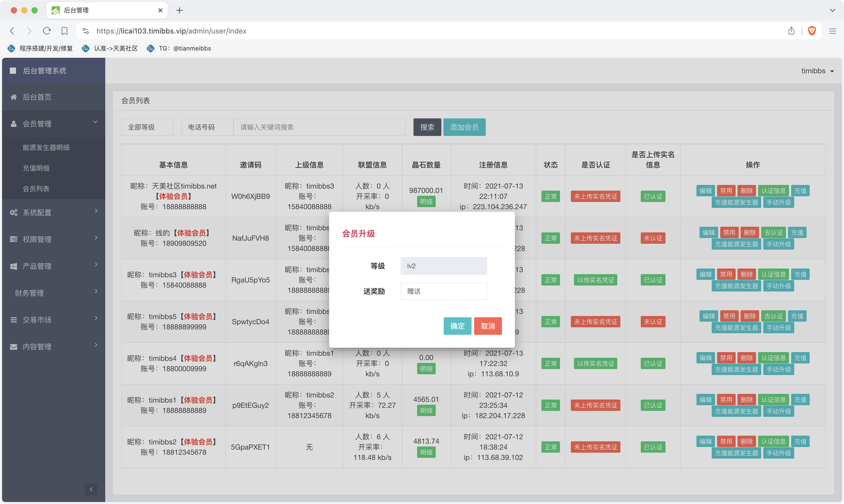Viewport: 844px width, 504px height.
Task: Bookmark this page
Action: pos(64,31)
